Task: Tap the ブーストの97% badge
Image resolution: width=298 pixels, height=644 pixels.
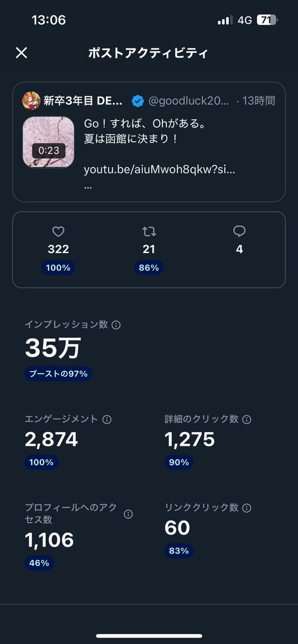Action: click(59, 374)
